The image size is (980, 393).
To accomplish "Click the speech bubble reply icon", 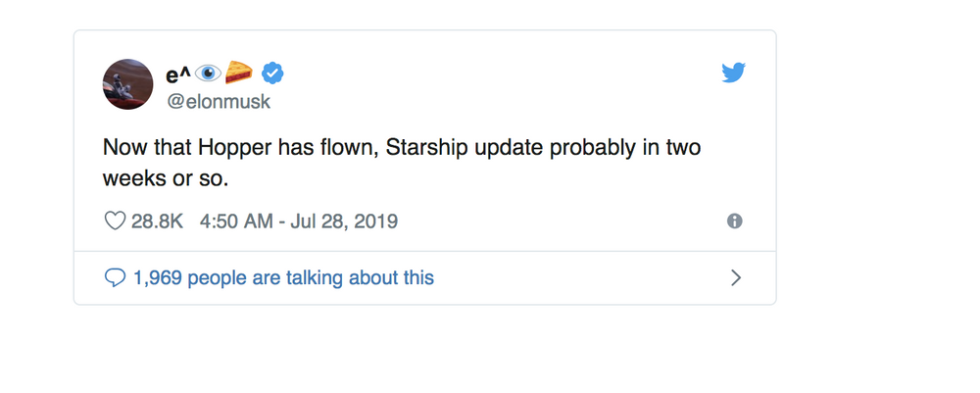I will 115,277.
